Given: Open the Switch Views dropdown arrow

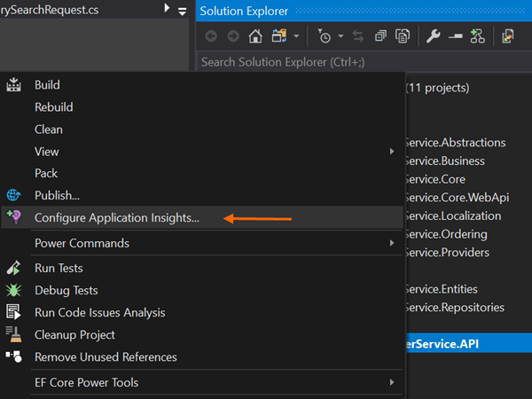Looking at the screenshot, I should 296,37.
